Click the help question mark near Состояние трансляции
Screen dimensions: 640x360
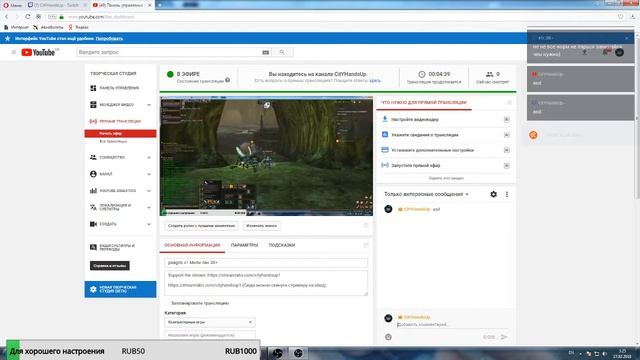click(228, 80)
